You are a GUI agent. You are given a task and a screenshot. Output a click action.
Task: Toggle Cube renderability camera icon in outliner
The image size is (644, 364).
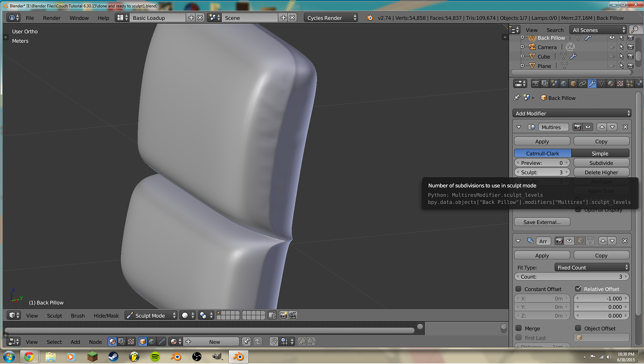click(x=630, y=56)
